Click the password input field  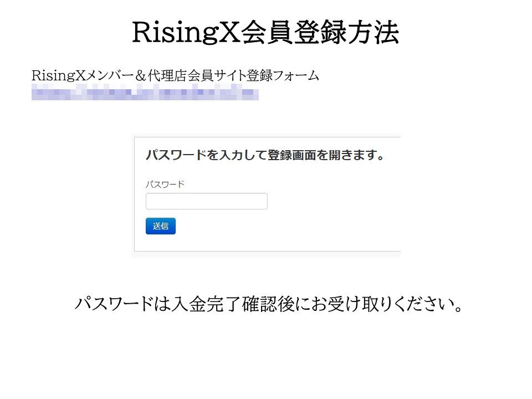206,201
